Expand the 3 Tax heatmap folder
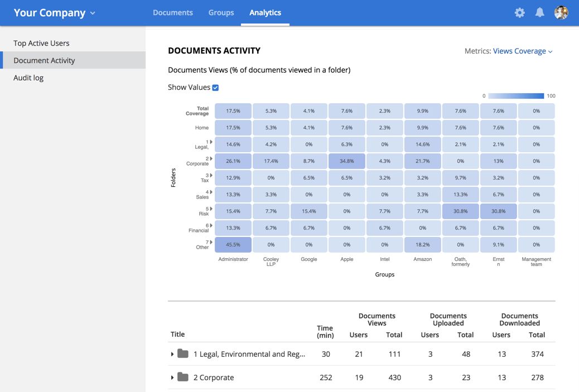 (x=211, y=176)
